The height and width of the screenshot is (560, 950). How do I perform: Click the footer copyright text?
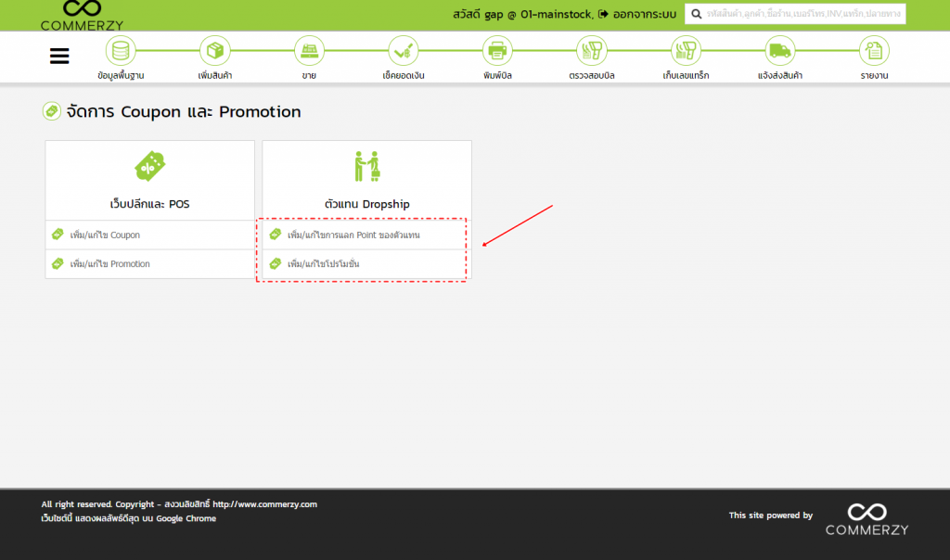tap(179, 504)
